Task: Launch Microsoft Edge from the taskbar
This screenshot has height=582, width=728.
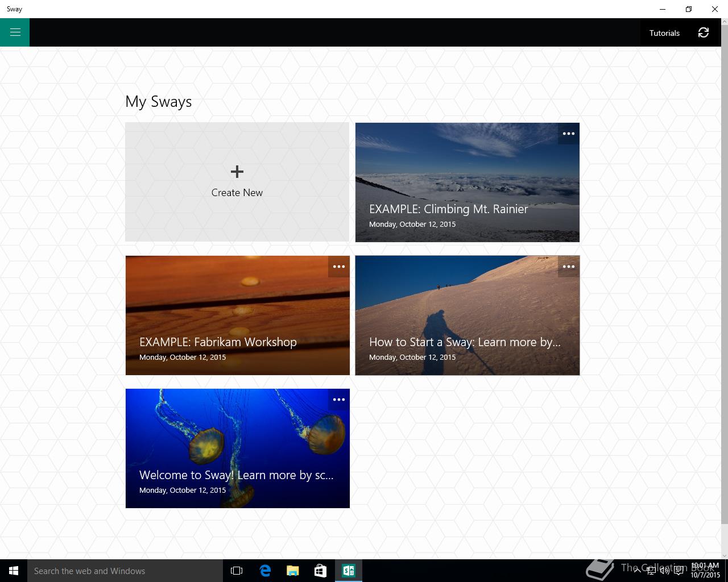Action: tap(265, 571)
